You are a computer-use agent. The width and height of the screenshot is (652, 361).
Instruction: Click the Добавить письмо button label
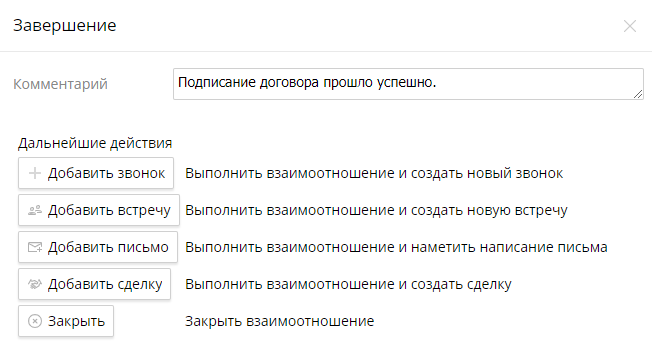108,247
